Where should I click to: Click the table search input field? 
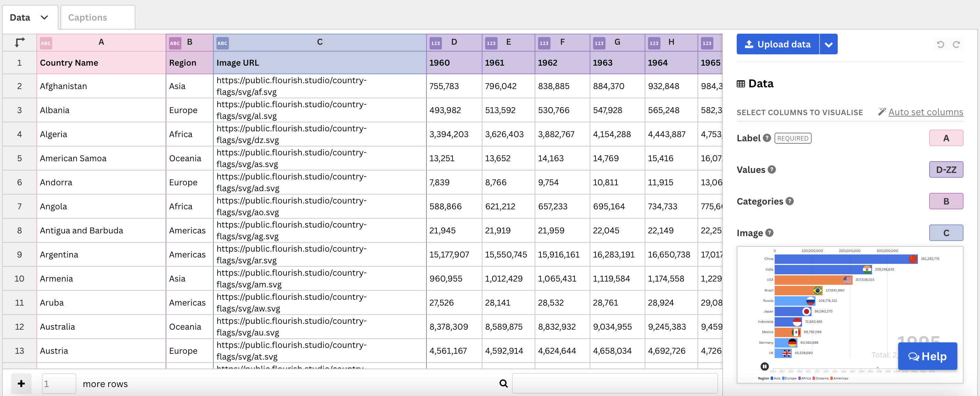pos(615,383)
